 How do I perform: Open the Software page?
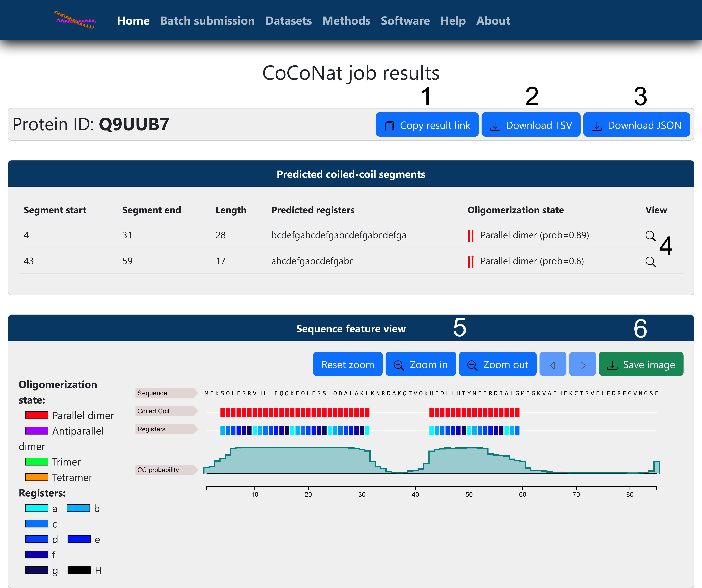[x=405, y=21]
